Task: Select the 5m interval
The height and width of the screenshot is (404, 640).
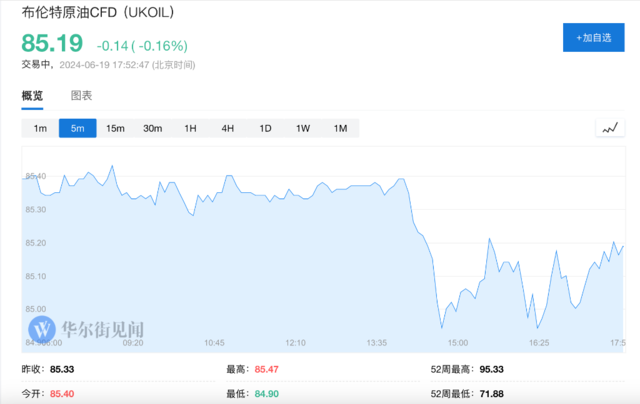Action: click(77, 128)
